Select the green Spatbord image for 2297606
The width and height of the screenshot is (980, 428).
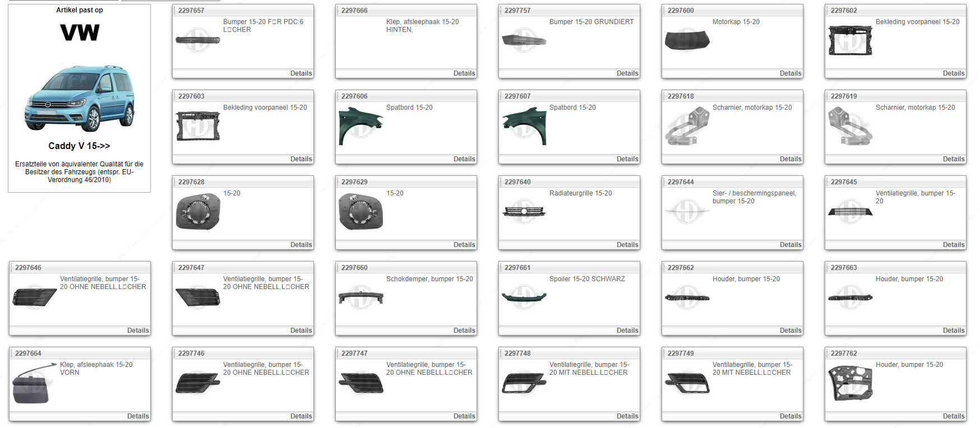(x=360, y=126)
